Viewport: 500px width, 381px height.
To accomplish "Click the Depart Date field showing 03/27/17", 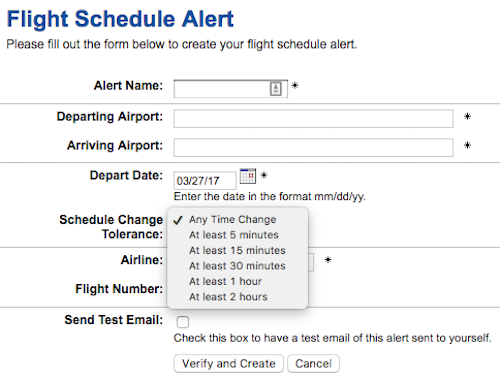I will click(205, 181).
